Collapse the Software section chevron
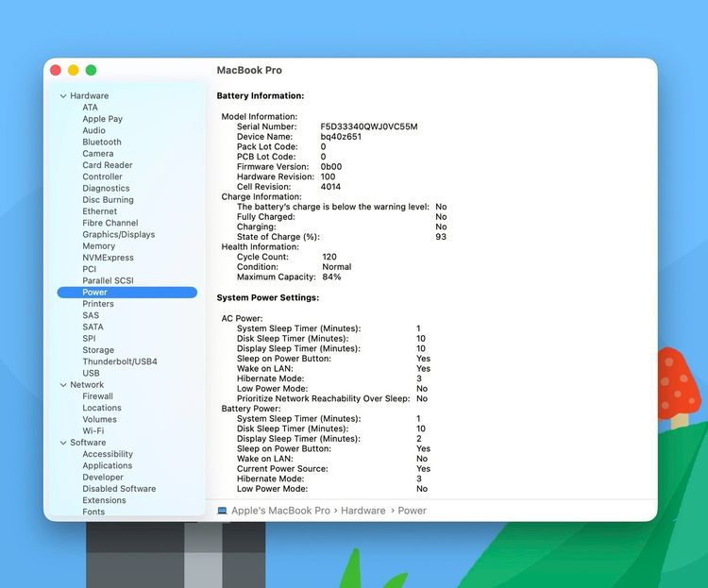Image resolution: width=708 pixels, height=588 pixels. [63, 443]
